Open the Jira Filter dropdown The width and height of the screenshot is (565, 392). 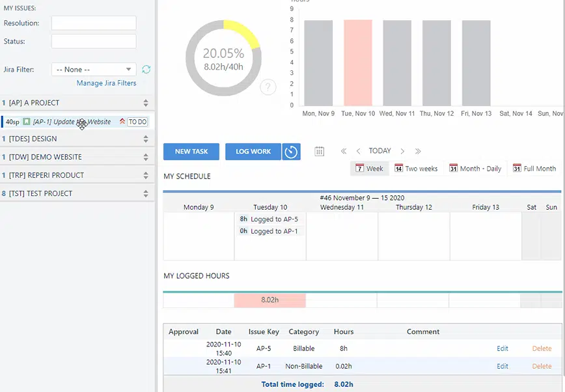tap(94, 69)
